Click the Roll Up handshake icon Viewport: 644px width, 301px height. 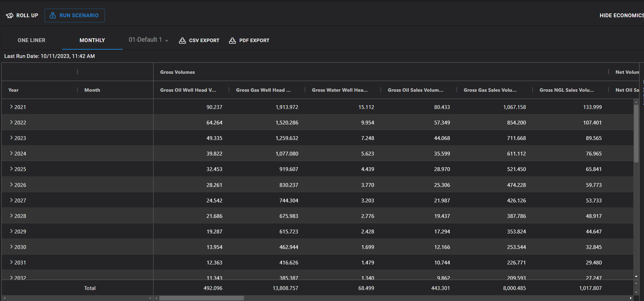tap(10, 16)
